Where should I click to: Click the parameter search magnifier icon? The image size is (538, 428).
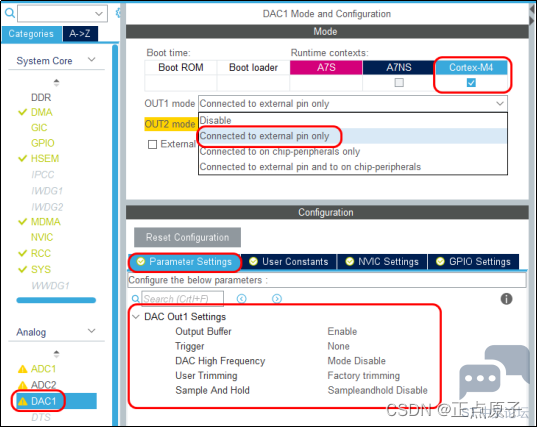tap(136, 299)
